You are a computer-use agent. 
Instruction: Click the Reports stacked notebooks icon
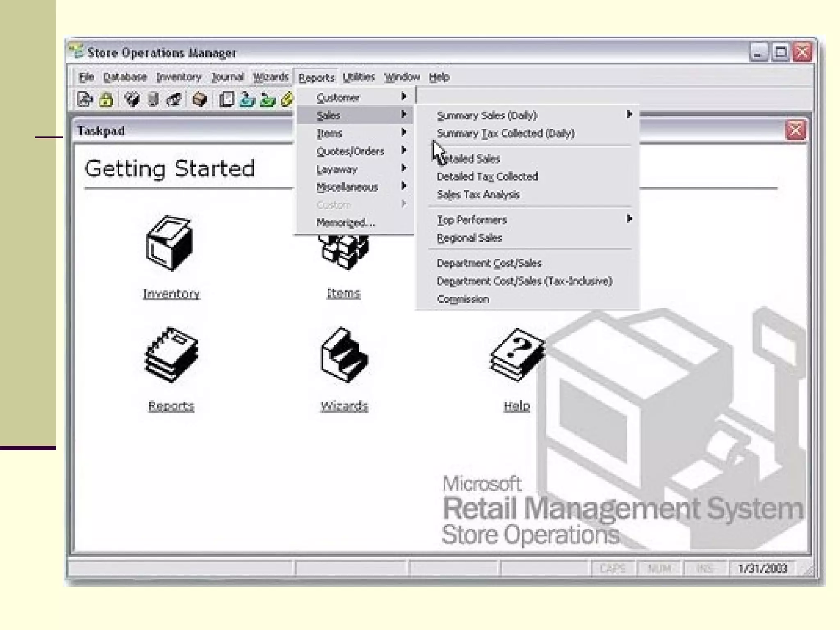[171, 355]
